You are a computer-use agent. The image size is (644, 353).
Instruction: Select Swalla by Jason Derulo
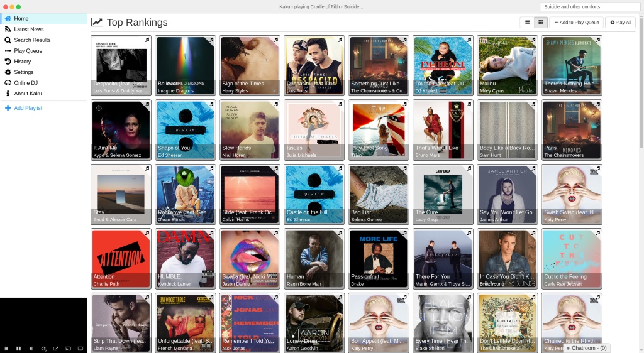[250, 259]
